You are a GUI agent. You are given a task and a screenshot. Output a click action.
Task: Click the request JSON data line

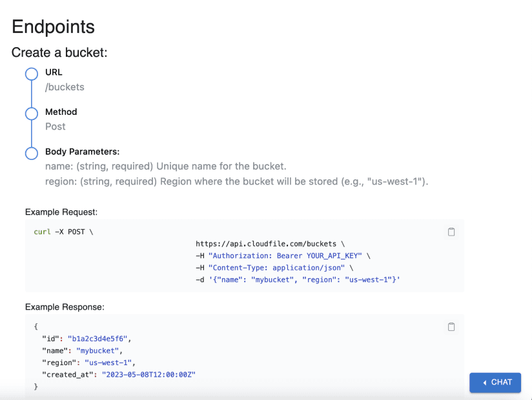[298, 280]
